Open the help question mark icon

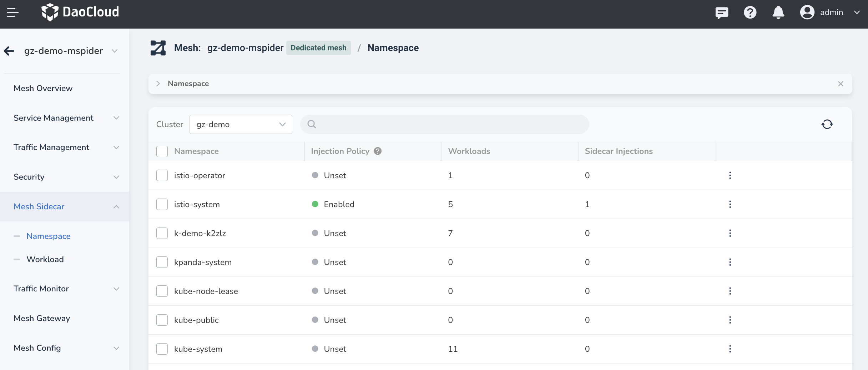750,12
